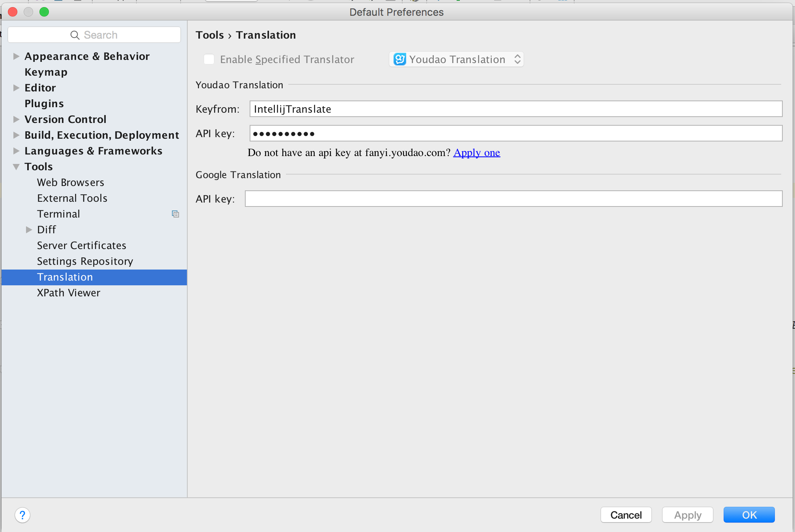Open the Keymap settings page

46,72
